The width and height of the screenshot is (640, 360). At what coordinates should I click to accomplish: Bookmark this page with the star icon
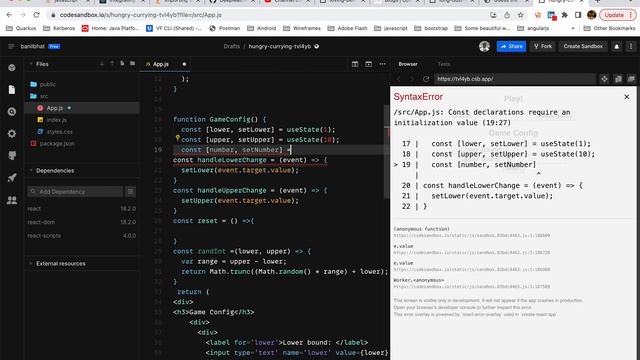(x=520, y=15)
